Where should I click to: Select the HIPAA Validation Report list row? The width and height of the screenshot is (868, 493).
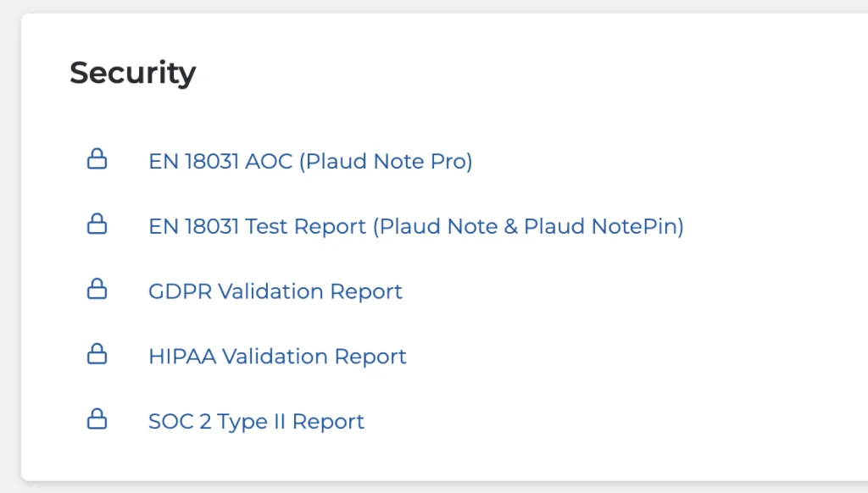pos(277,357)
